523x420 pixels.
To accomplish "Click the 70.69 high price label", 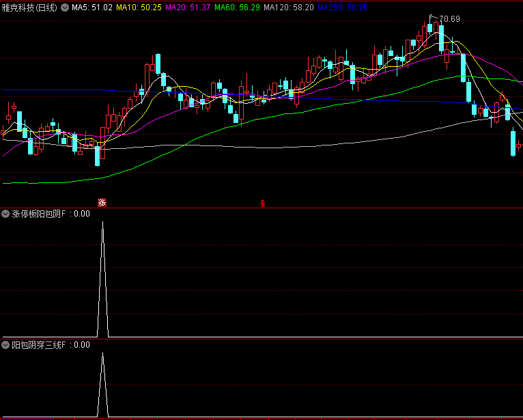I will click(x=449, y=19).
